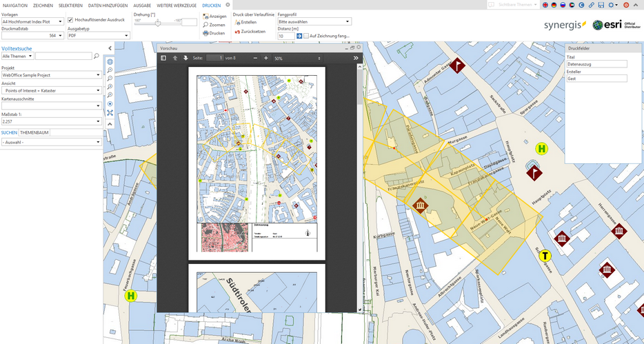Click the search magnifier next to Volltextsuche field
This screenshot has height=344, width=644.
97,57
